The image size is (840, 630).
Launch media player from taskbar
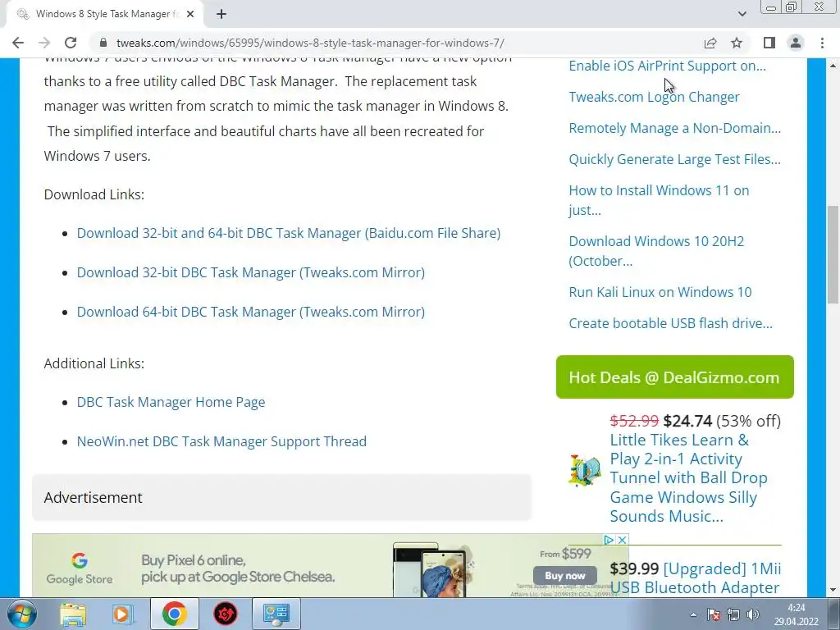click(123, 614)
